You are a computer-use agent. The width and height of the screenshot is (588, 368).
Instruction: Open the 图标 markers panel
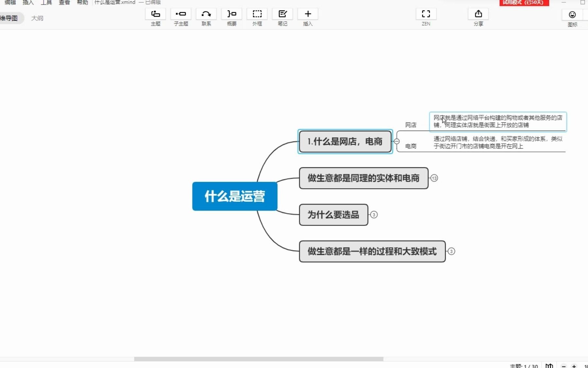(572, 15)
